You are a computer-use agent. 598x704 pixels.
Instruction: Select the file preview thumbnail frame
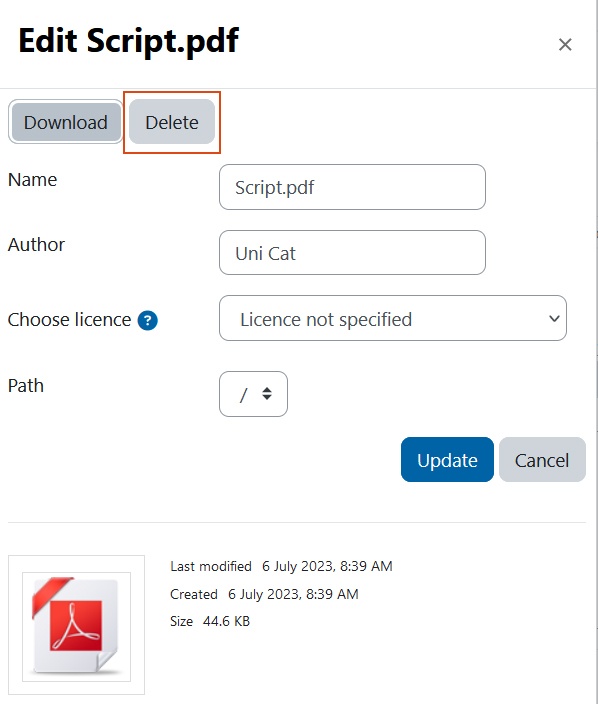coord(76,625)
